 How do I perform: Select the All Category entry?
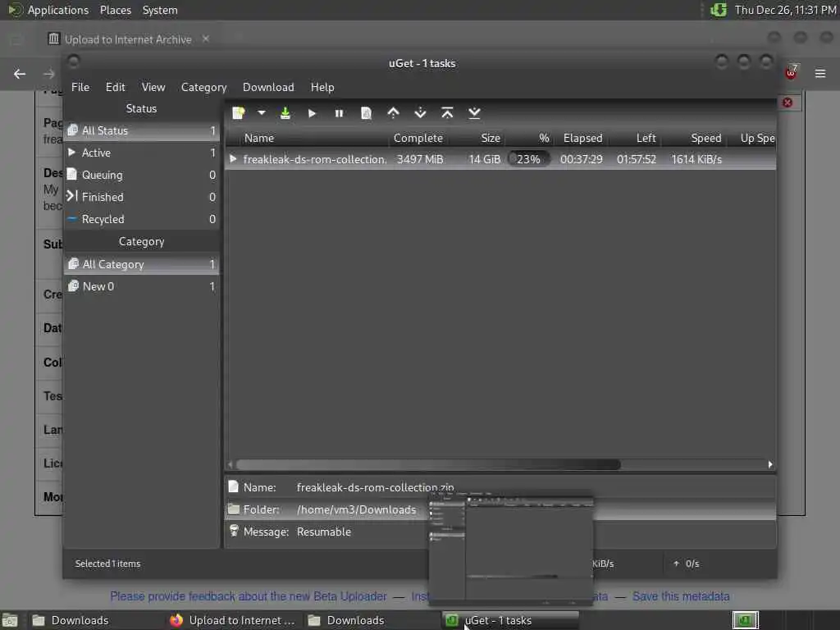(142, 264)
